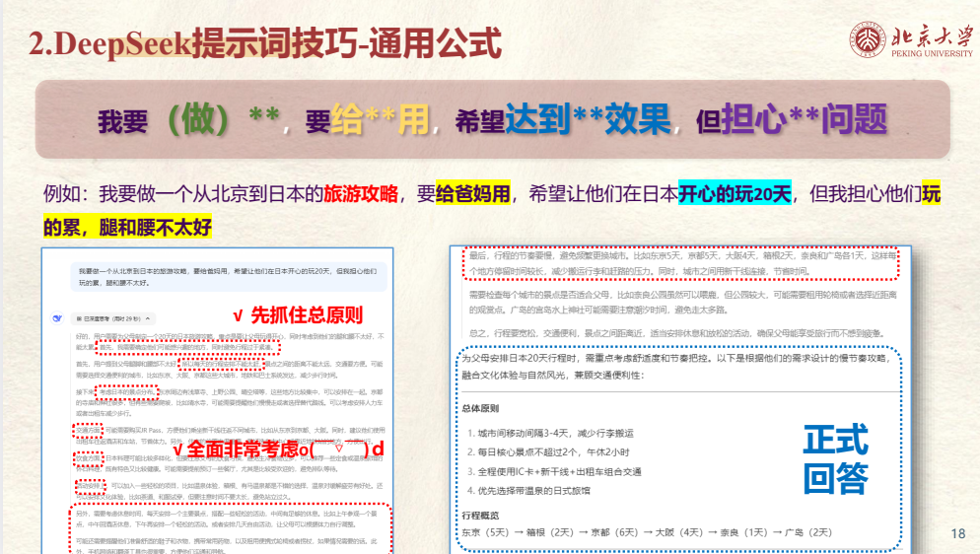Click the blue "正式回答" label

point(835,458)
